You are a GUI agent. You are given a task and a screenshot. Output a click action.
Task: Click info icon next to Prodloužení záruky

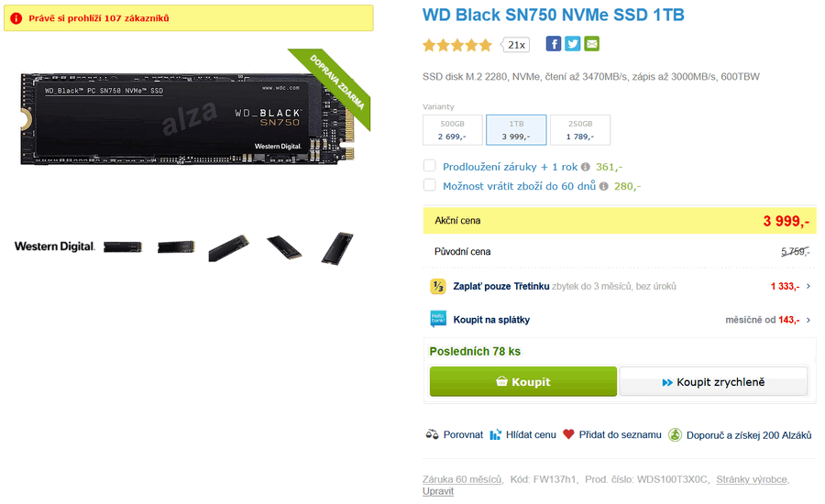click(585, 167)
